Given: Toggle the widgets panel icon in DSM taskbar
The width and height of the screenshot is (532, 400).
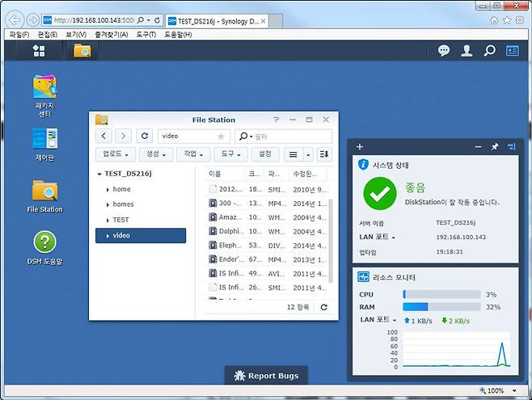Looking at the screenshot, I should click(513, 51).
